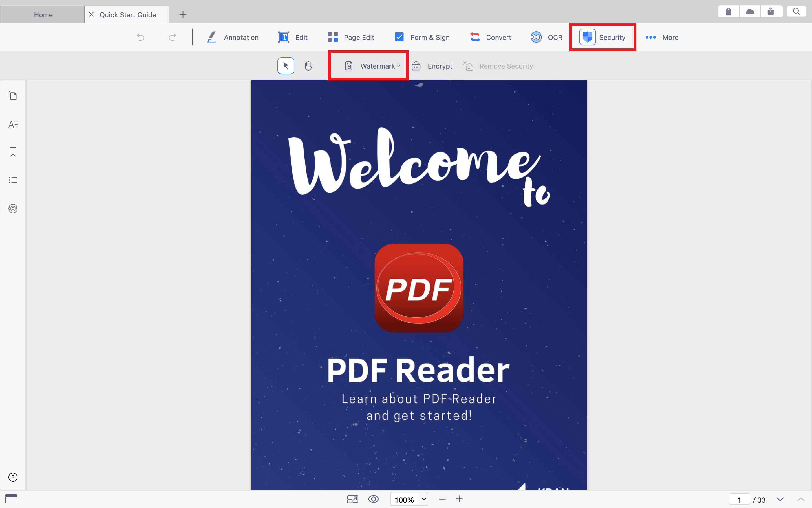
Task: Open the outline list sidebar panel
Action: click(x=13, y=180)
